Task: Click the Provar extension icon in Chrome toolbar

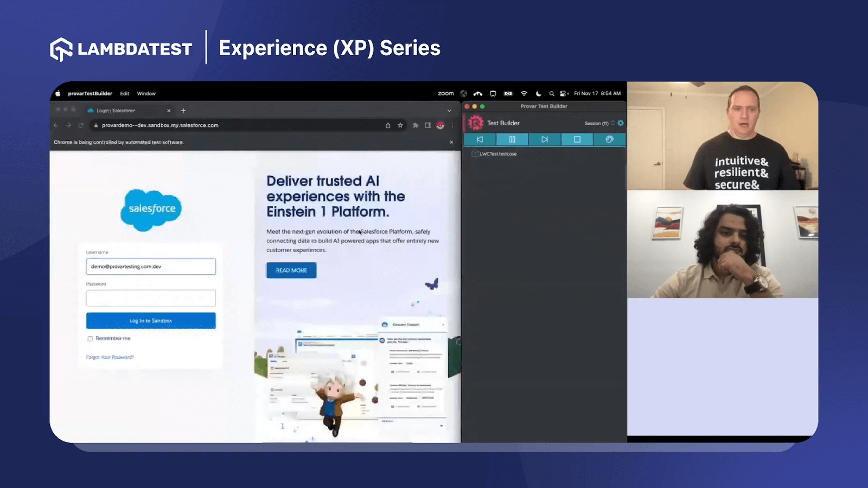Action: click(440, 125)
